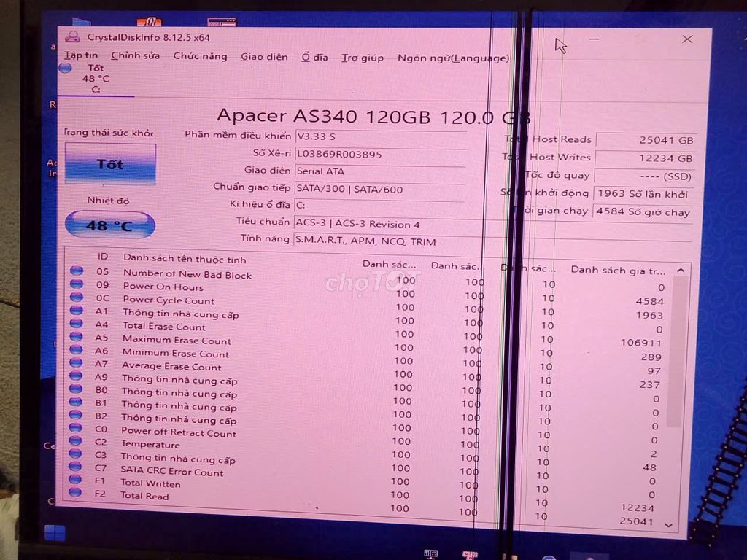Click the firmware field V3.33.S

(x=380, y=136)
